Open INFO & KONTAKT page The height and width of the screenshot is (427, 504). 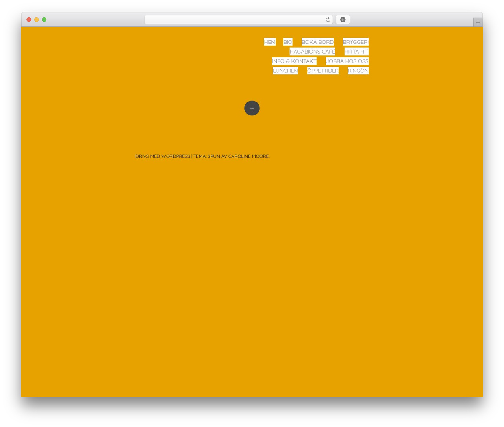(294, 61)
